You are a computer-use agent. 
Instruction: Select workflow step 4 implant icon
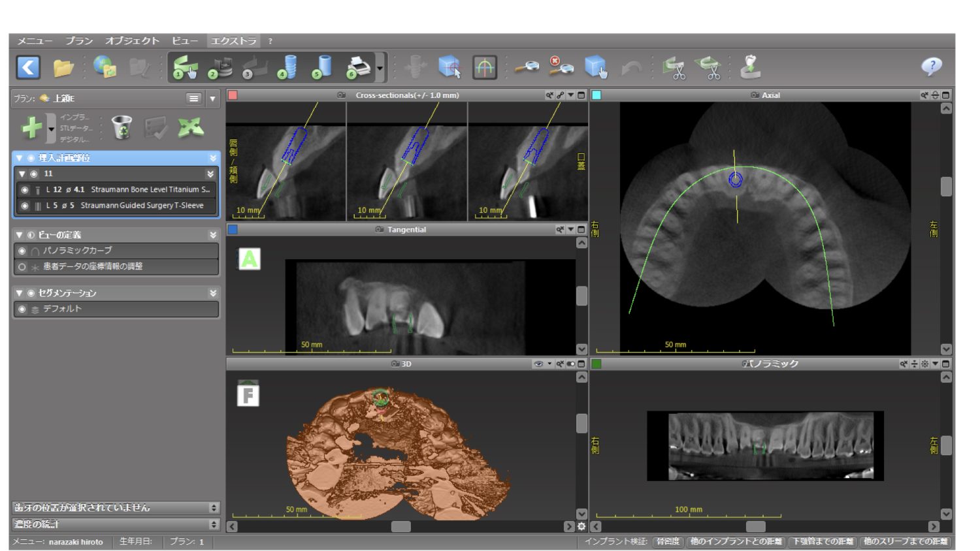[x=288, y=67]
